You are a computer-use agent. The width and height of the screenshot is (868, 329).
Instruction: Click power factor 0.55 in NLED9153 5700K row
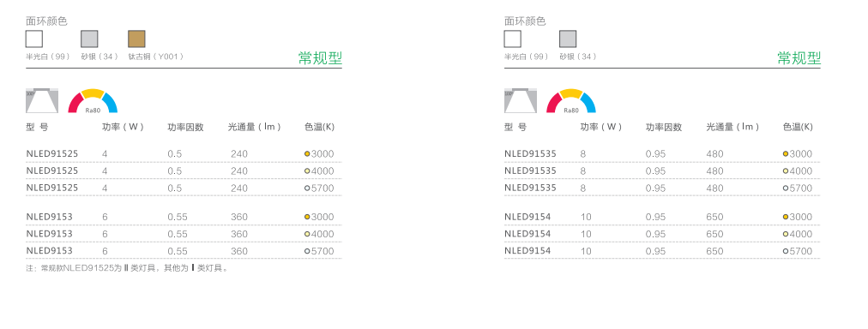[178, 251]
